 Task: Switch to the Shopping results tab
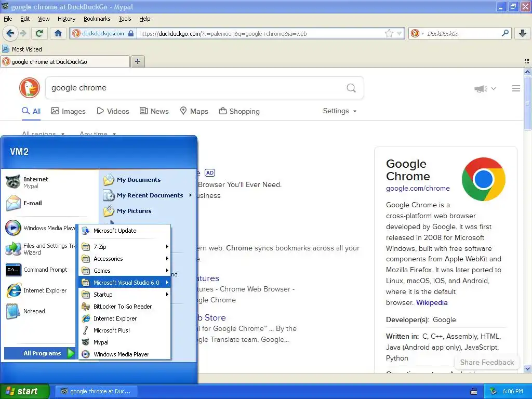click(x=239, y=111)
